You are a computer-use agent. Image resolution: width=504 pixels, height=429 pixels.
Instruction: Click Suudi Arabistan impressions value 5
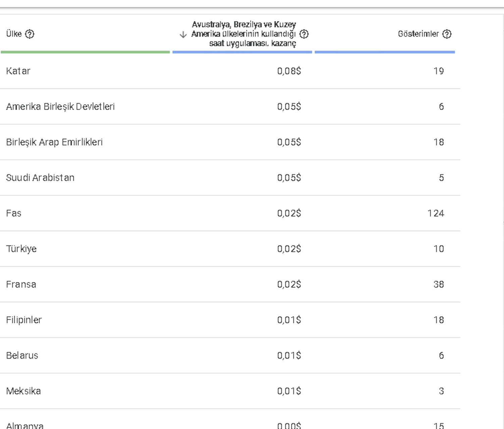(x=441, y=178)
